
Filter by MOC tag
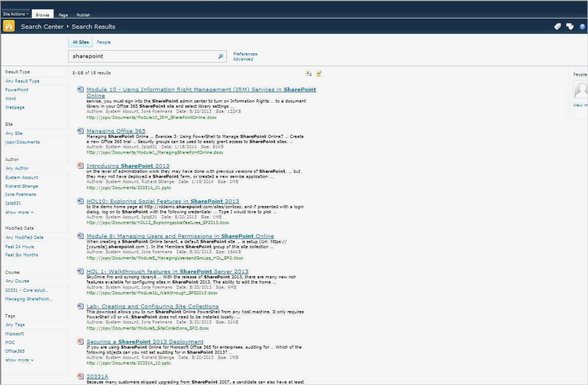click(x=10, y=342)
